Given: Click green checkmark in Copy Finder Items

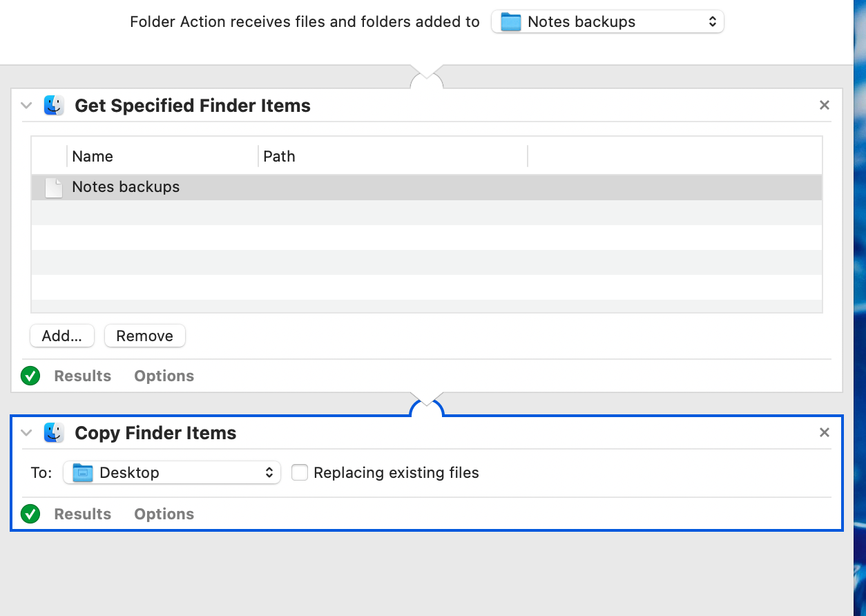Looking at the screenshot, I should [30, 514].
